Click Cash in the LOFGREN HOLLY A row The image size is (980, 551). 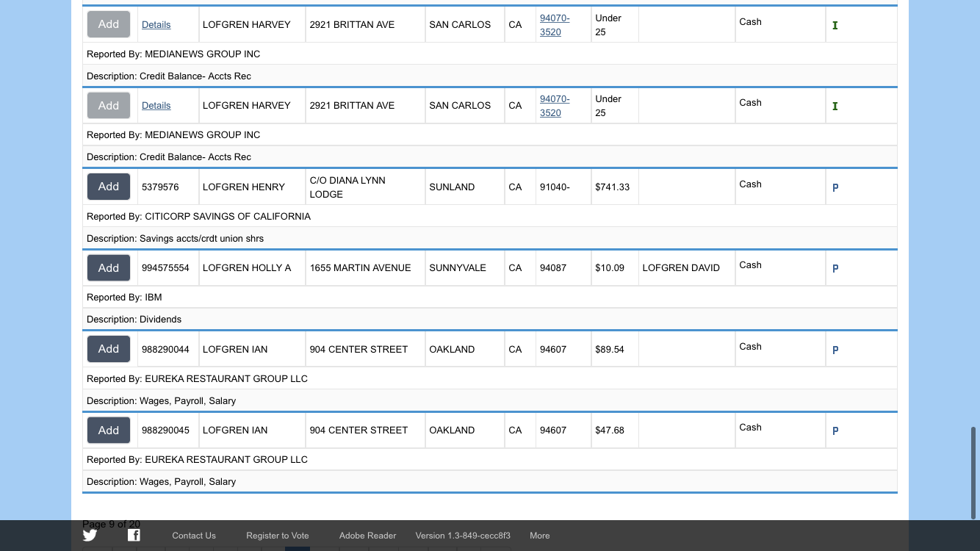click(x=750, y=265)
